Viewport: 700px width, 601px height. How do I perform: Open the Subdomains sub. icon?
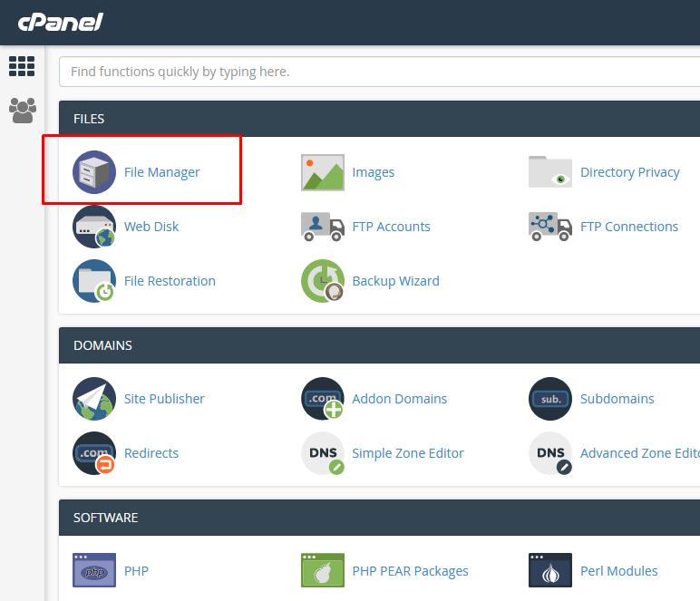click(550, 399)
